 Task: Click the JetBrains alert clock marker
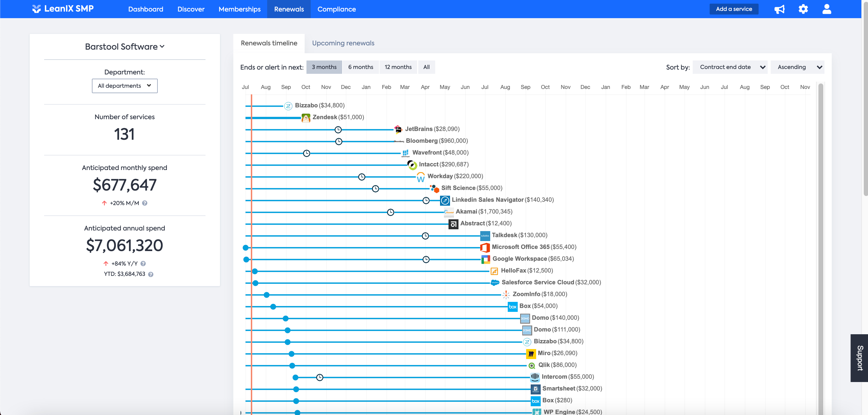[x=338, y=130]
